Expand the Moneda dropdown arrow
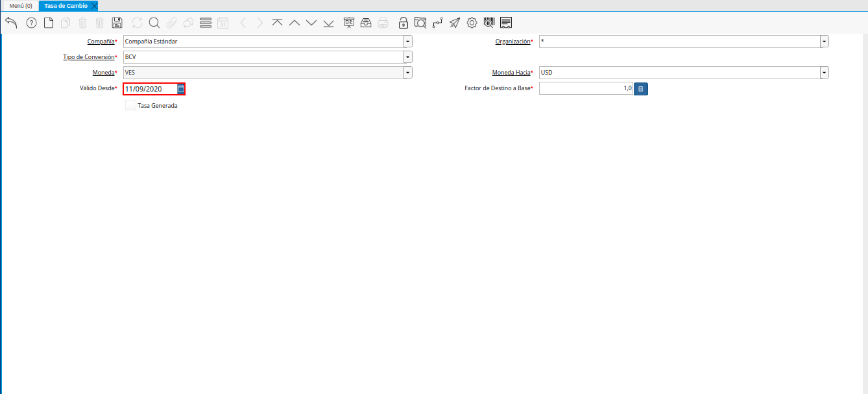Viewport: 868px width, 394px height. point(408,73)
